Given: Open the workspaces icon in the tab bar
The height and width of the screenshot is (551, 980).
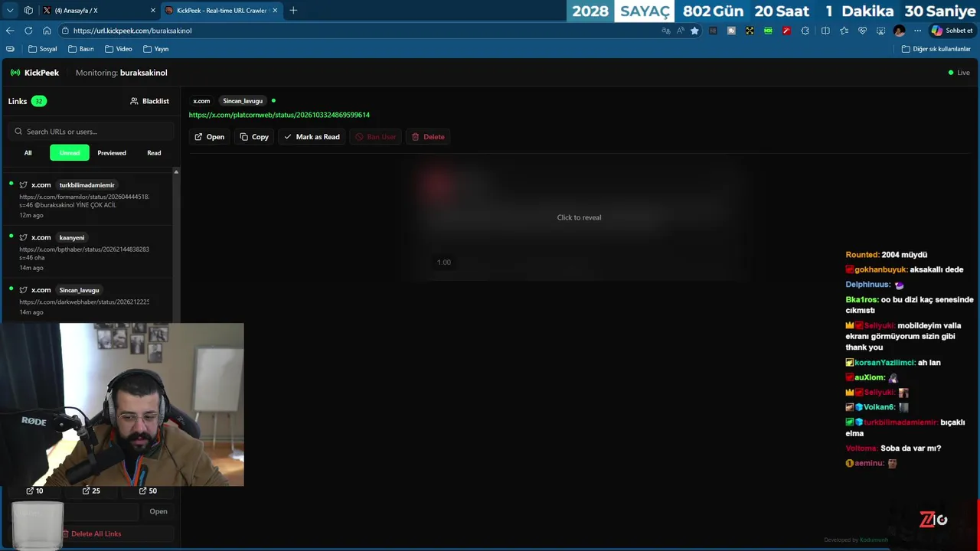Looking at the screenshot, I should [x=28, y=11].
